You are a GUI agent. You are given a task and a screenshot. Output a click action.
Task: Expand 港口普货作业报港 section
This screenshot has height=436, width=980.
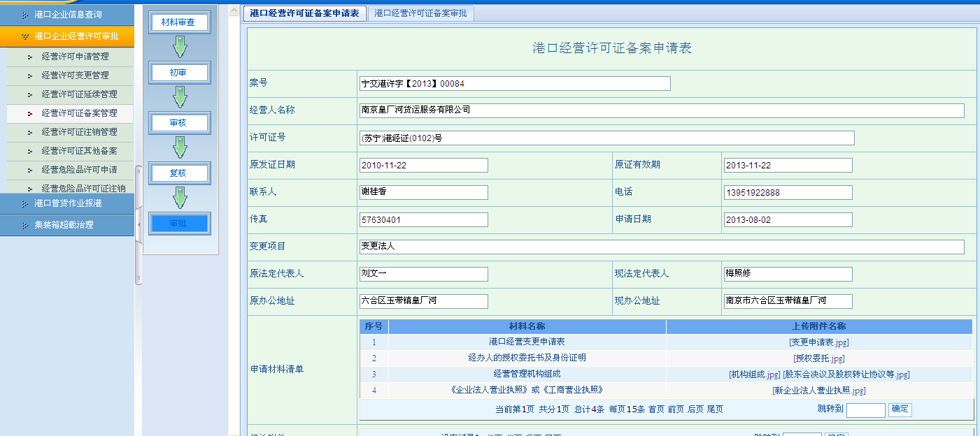pos(67,203)
